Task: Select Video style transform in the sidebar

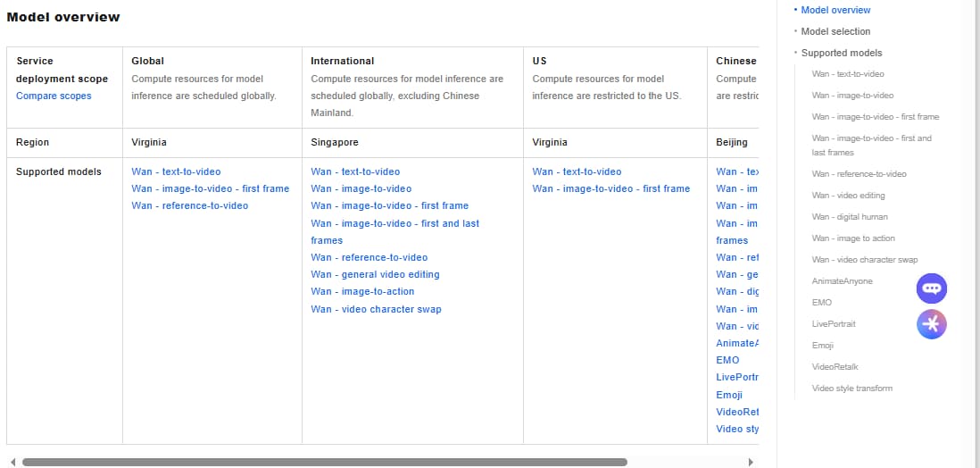Action: [x=851, y=389]
